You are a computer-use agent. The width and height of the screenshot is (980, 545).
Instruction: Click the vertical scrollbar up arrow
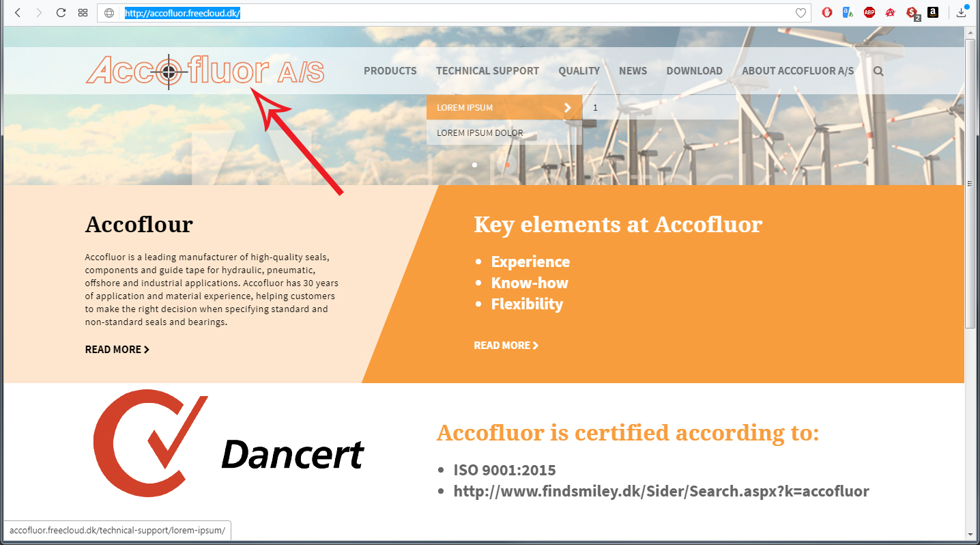tap(970, 32)
